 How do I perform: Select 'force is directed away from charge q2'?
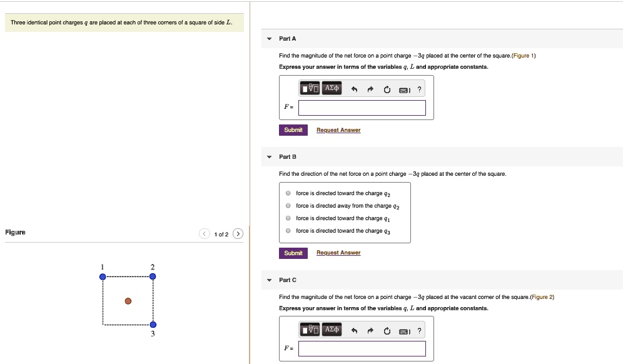coord(288,206)
